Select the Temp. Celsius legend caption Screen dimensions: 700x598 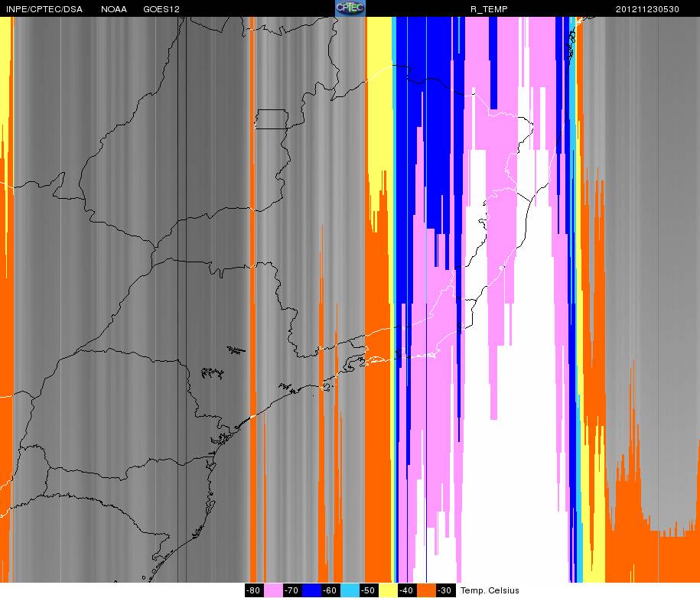click(490, 590)
